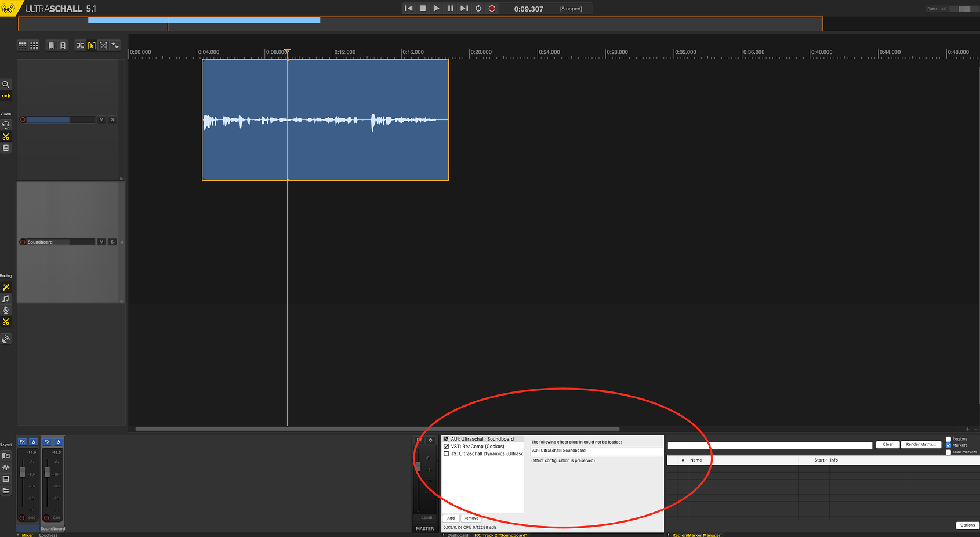Click the Remove button in the FX chain
The image size is (980, 537).
[x=471, y=518]
